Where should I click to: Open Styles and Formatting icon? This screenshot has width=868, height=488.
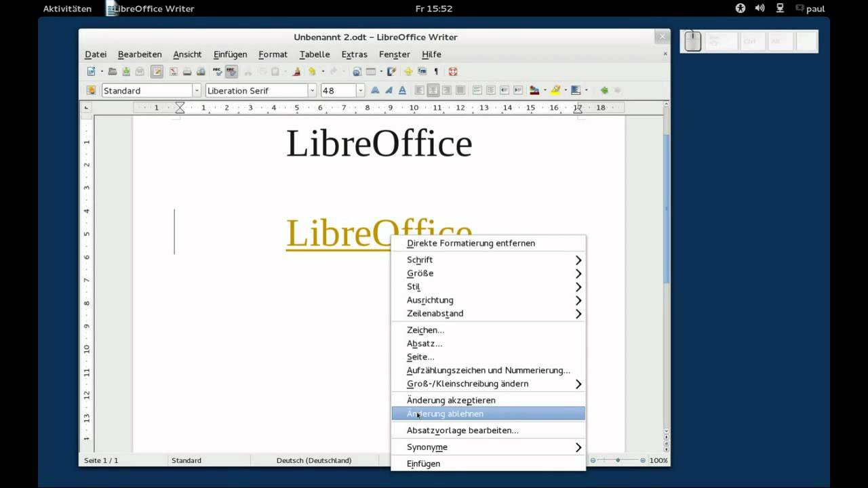(x=92, y=90)
